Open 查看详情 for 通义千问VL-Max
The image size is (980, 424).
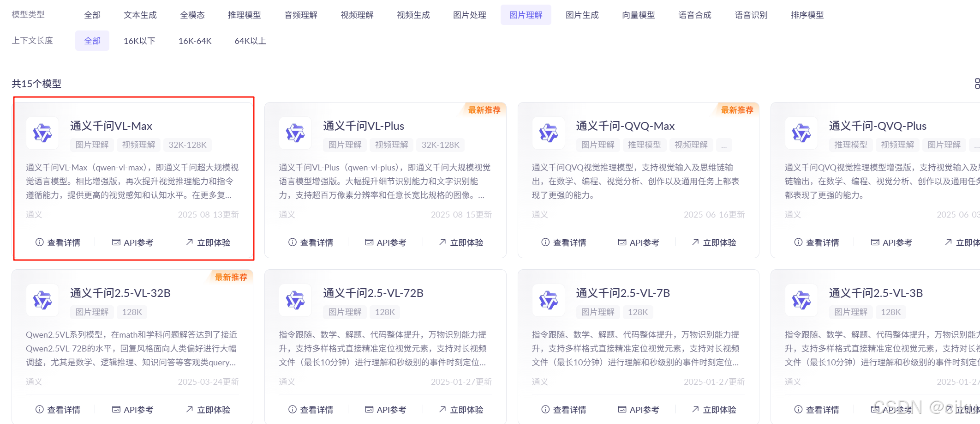(58, 242)
